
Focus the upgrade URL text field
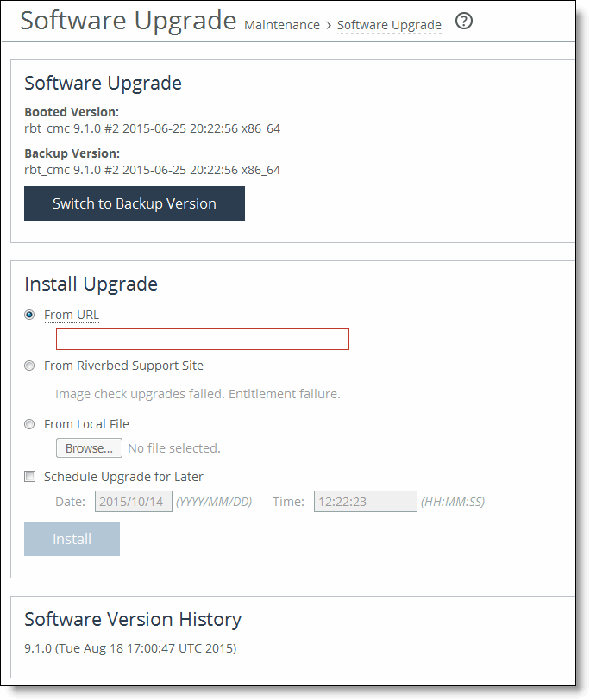[x=203, y=340]
